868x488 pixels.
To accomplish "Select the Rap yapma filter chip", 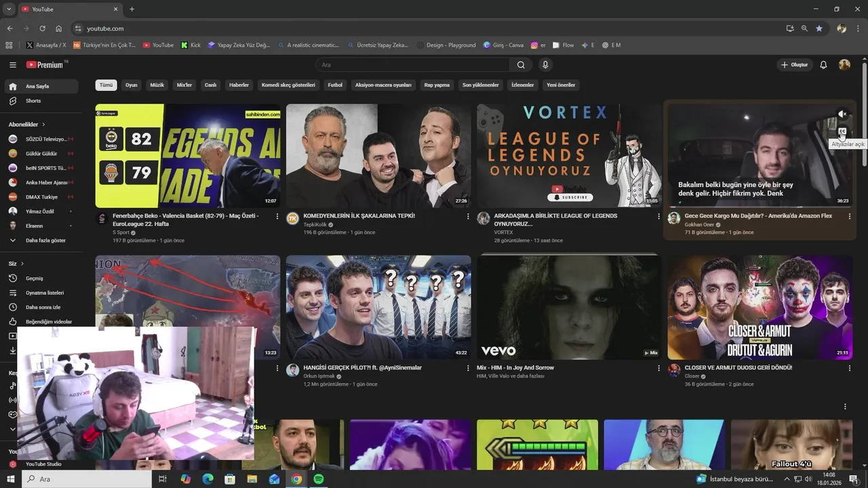I will coord(437,85).
